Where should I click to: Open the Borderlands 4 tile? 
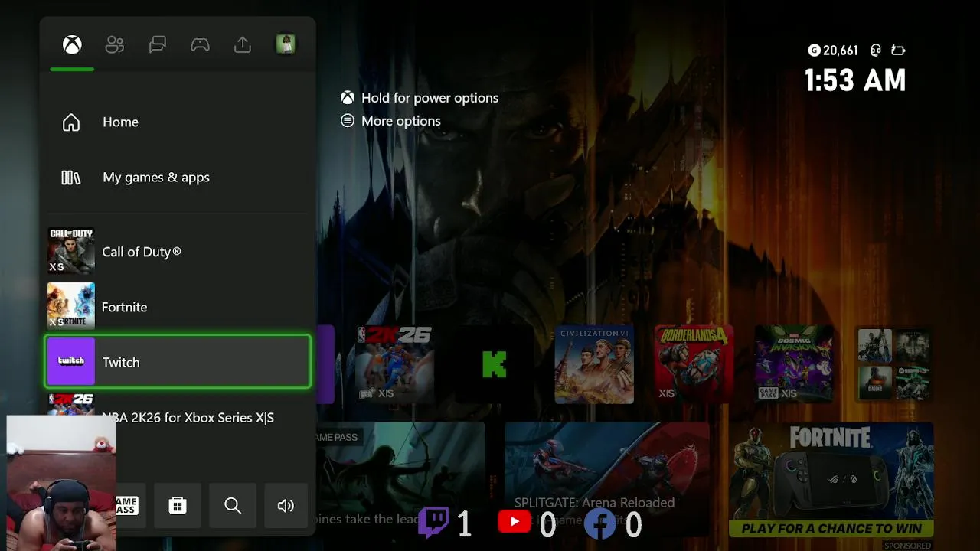pos(694,364)
